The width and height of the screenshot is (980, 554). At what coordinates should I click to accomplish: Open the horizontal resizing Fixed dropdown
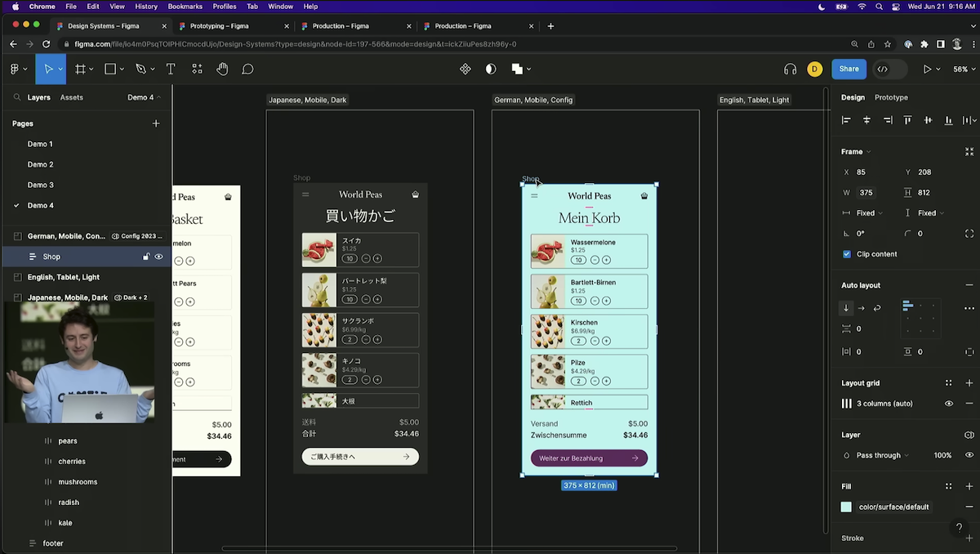pos(866,212)
